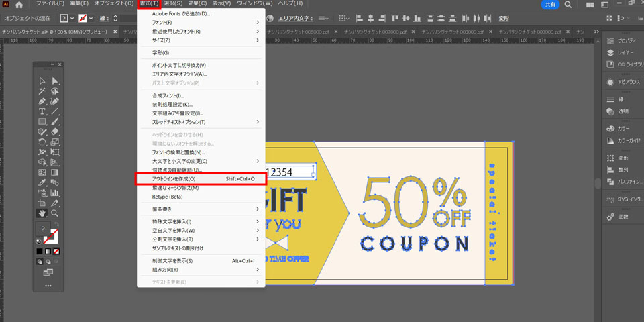The width and height of the screenshot is (644, 322).
Task: Open the fill color dropdown in control bar
Action: (72, 18)
